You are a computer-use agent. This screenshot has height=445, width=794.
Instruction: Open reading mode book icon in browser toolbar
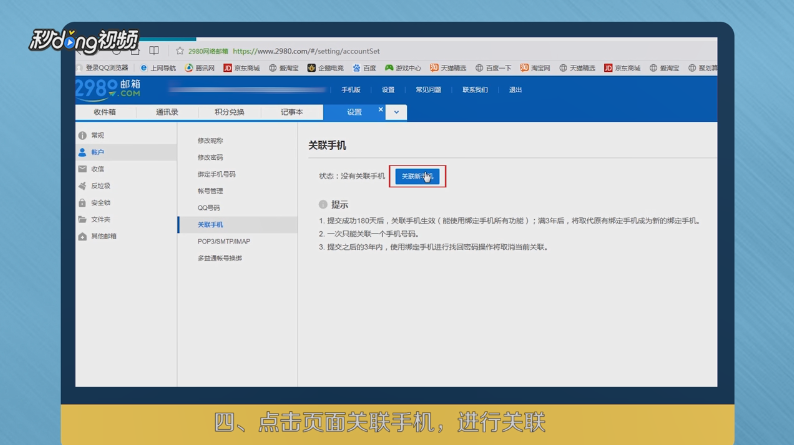point(154,51)
